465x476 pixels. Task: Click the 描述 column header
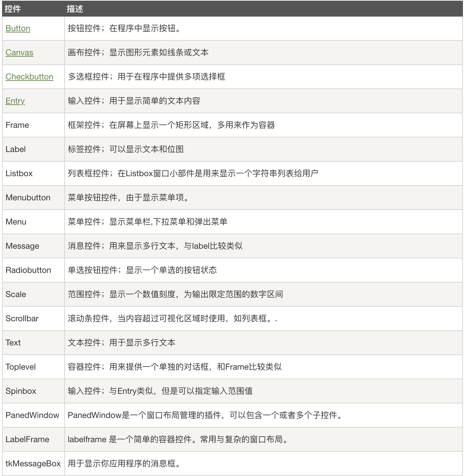coord(75,9)
